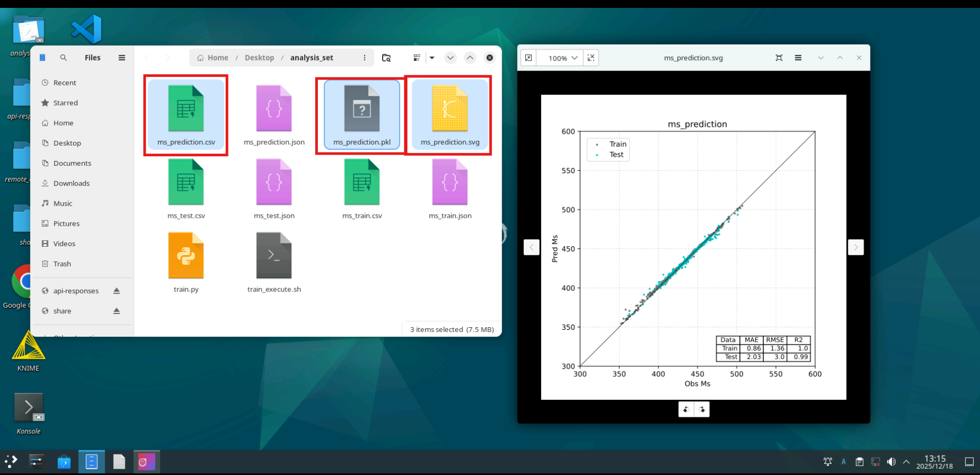The width and height of the screenshot is (980, 475).
Task: Open the image viewer hamburger menu
Action: 798,58
